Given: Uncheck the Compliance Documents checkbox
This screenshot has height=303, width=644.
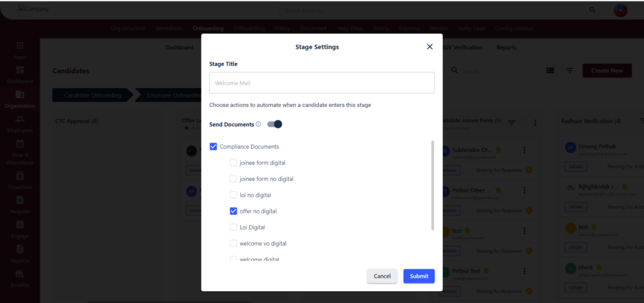Looking at the screenshot, I should pyautogui.click(x=213, y=146).
